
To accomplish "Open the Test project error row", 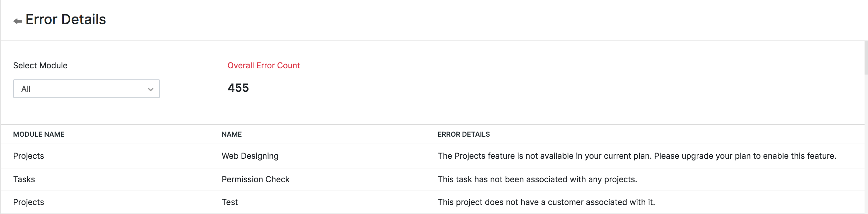I will click(x=230, y=202).
